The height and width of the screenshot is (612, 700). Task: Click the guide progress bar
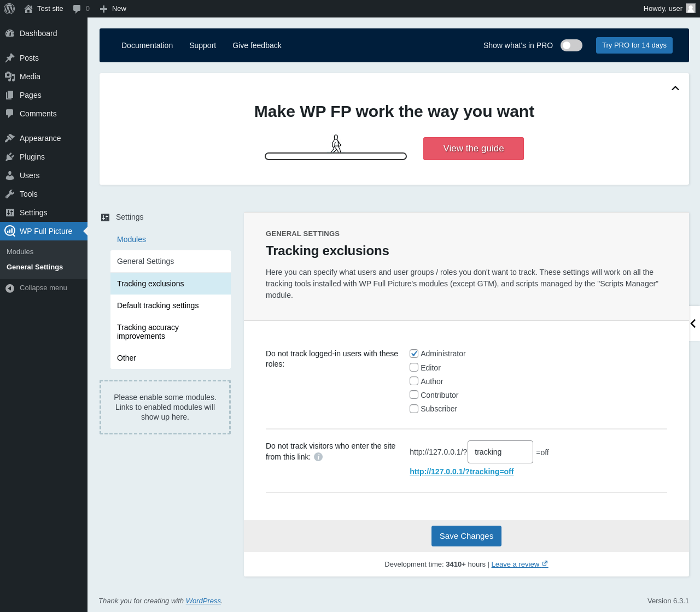tap(336, 156)
